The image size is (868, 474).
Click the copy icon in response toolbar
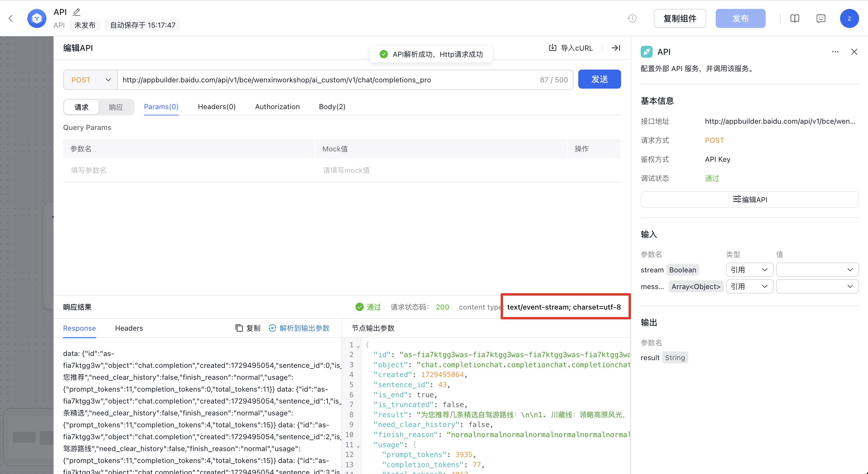pyautogui.click(x=239, y=328)
